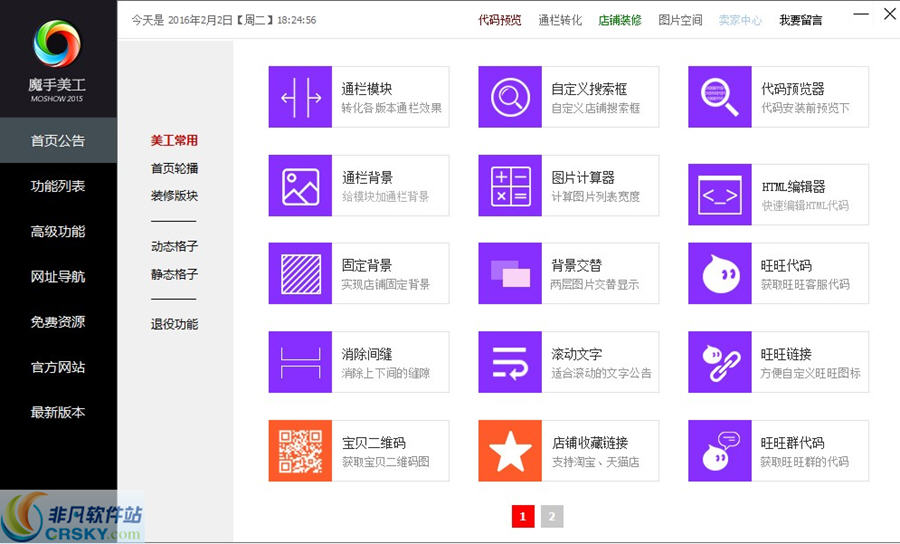Click the 方便自定义旺旺图标 description
The height and width of the screenshot is (544, 900).
[x=811, y=374]
